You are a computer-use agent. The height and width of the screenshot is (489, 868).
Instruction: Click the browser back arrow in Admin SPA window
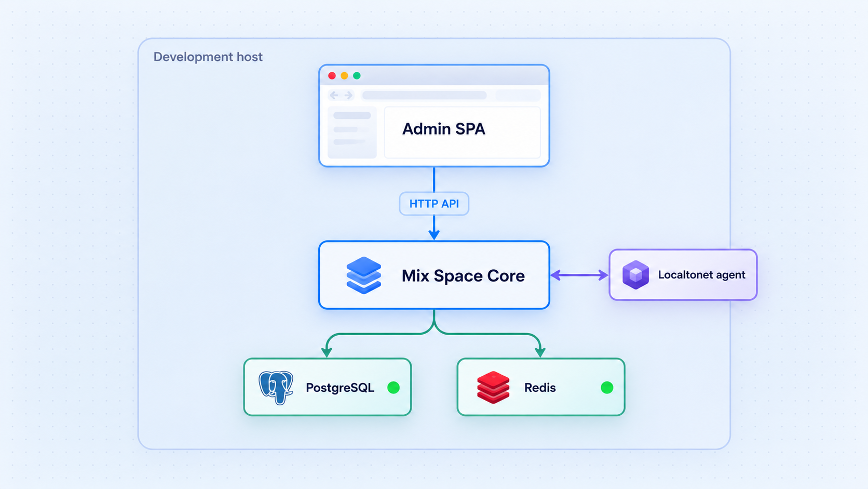point(334,95)
